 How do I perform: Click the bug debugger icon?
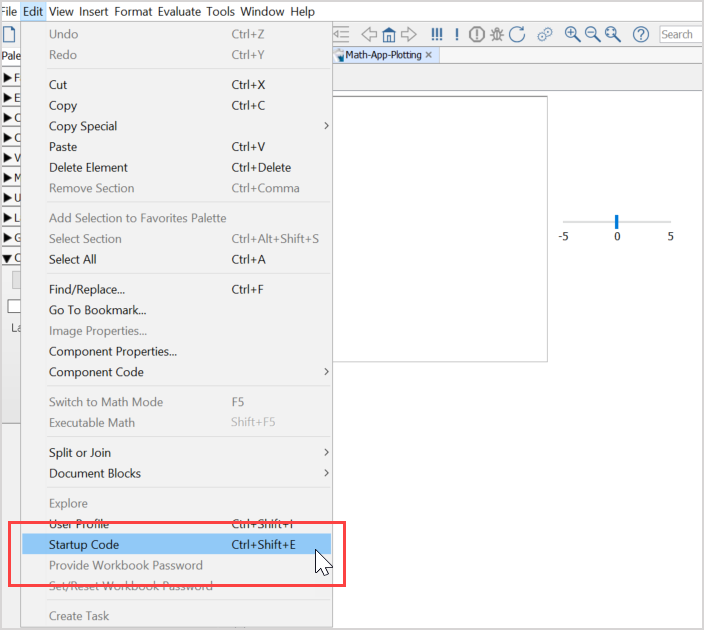497,34
